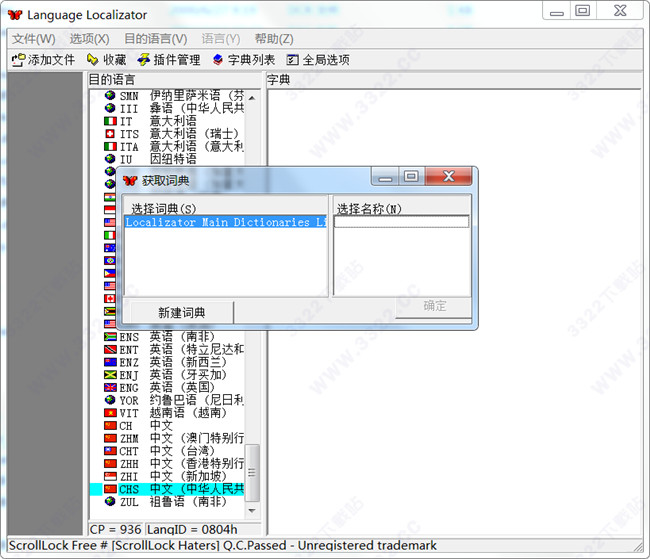
Task: Open 全局选项 global options icon
Action: pyautogui.click(x=292, y=60)
